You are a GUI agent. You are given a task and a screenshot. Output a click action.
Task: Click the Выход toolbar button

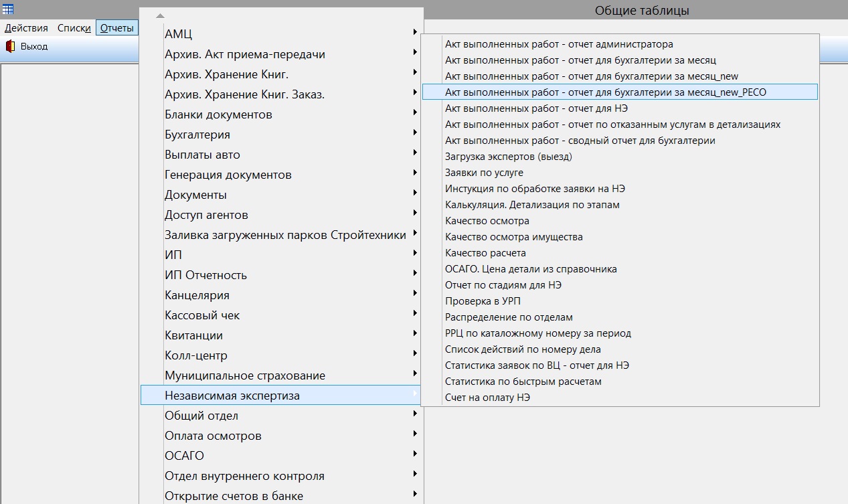[x=27, y=46]
